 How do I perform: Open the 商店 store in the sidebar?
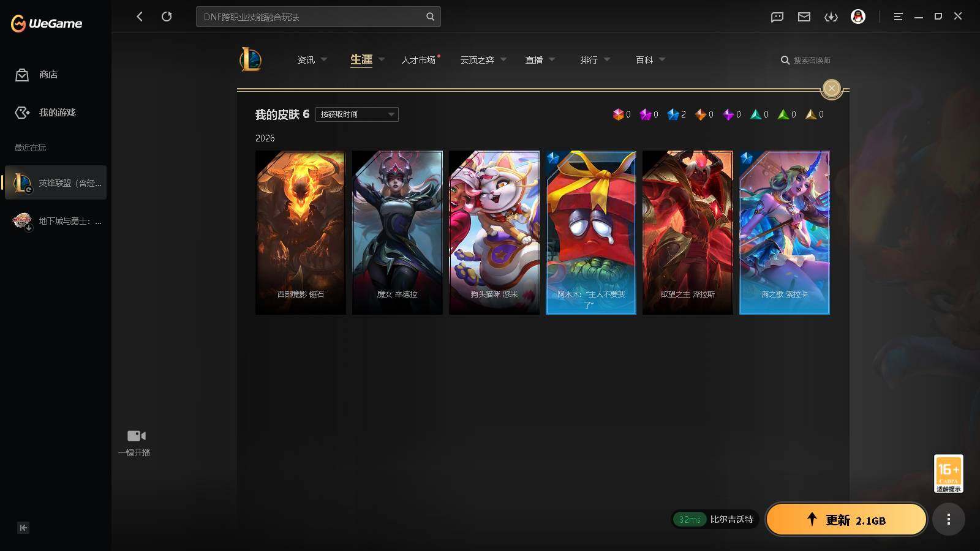pos(37,75)
